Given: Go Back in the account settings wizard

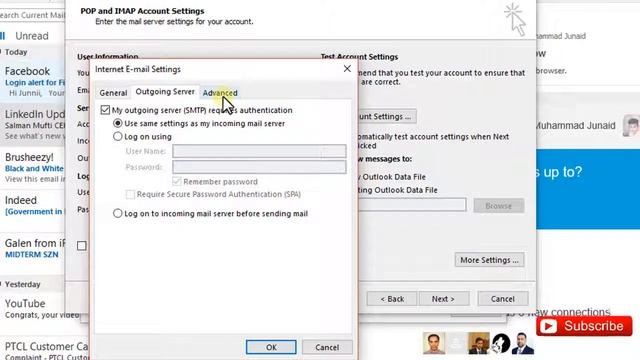Looking at the screenshot, I should [392, 299].
